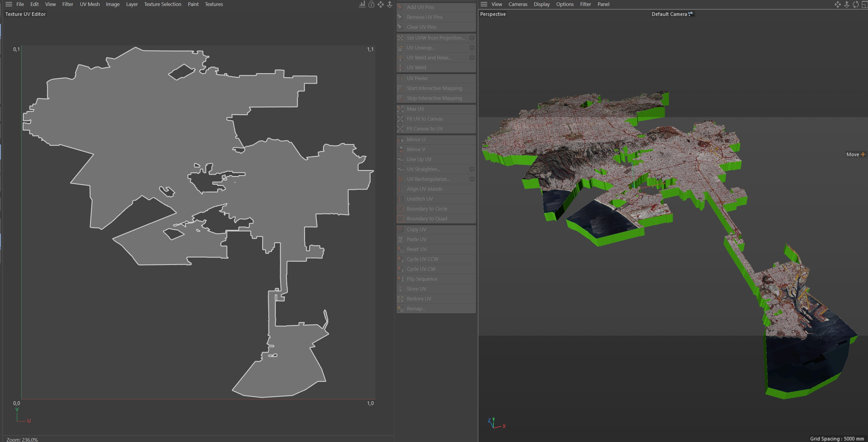The width and height of the screenshot is (868, 442).
Task: Click the viewport rotate camera icon
Action: (x=855, y=4)
